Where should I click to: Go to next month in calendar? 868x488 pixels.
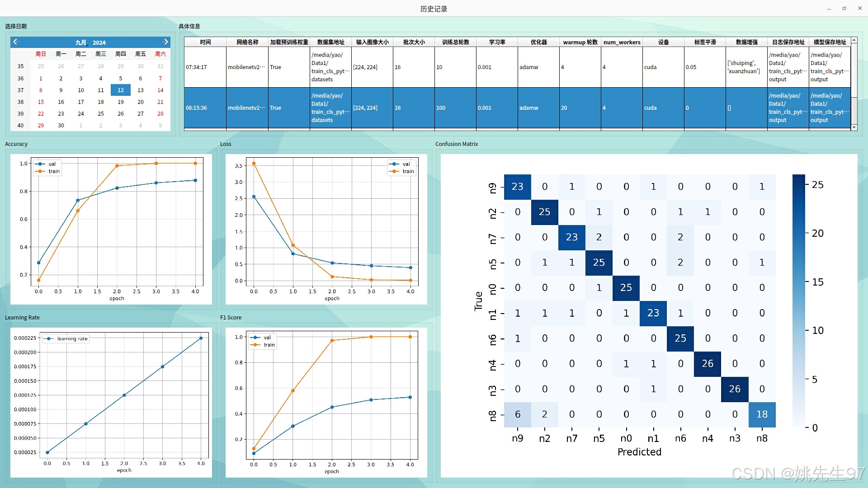(165, 42)
